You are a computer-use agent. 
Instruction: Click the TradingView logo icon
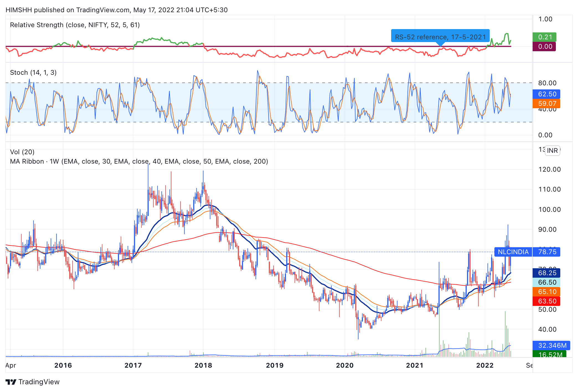pos(11,382)
